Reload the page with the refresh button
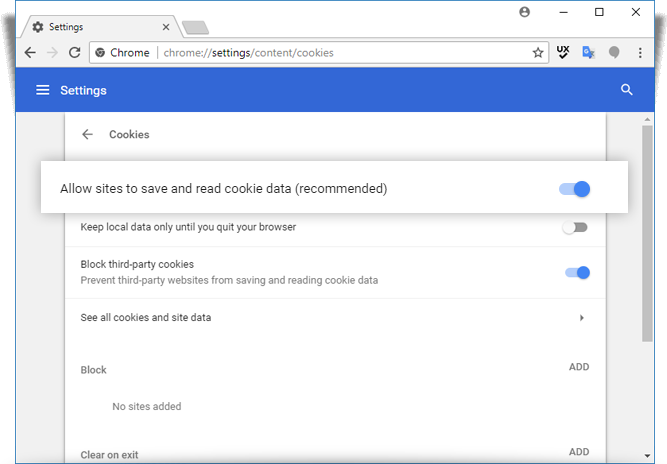Image resolution: width=667 pixels, height=464 pixels. [x=75, y=53]
